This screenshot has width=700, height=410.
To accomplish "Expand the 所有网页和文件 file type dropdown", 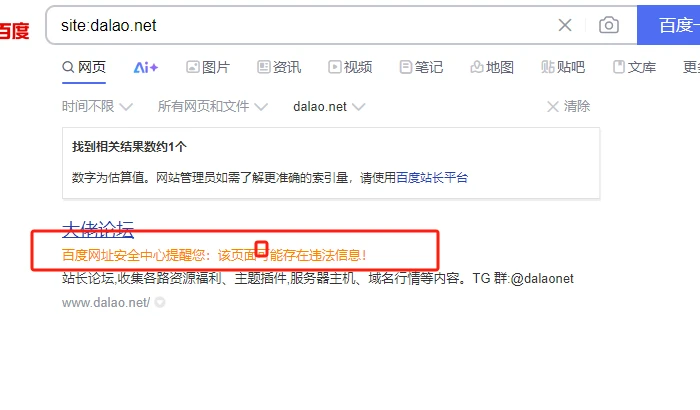I will coord(212,106).
